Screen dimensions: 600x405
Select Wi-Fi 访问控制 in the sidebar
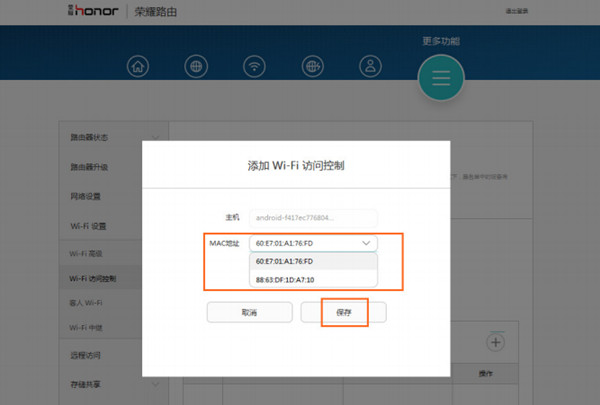93,278
